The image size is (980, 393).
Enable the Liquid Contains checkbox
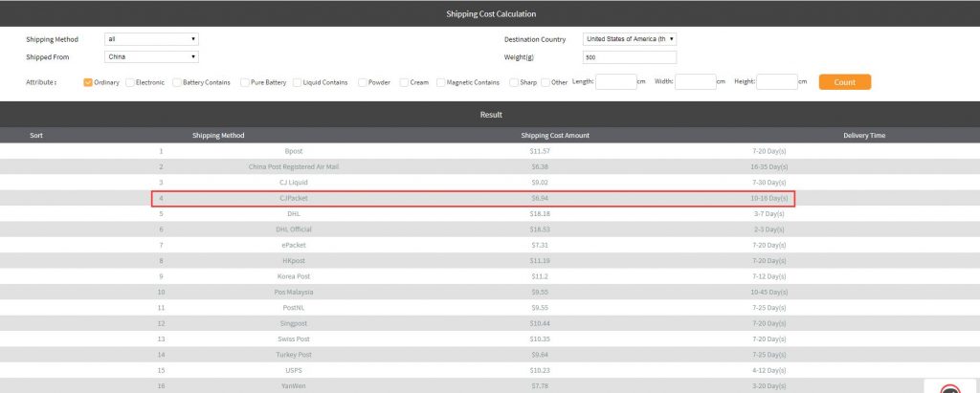297,82
